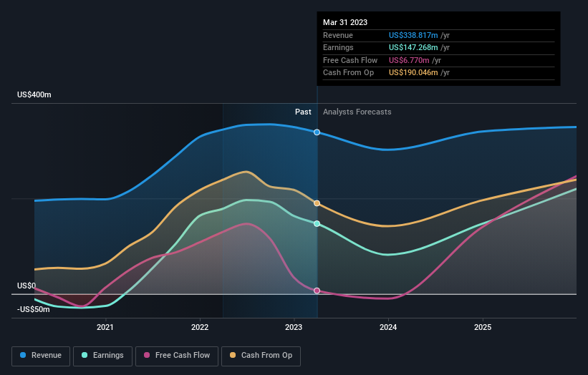Click the Revenue row label in tooltip
Viewport: 588px width, 375px height.
(x=338, y=35)
